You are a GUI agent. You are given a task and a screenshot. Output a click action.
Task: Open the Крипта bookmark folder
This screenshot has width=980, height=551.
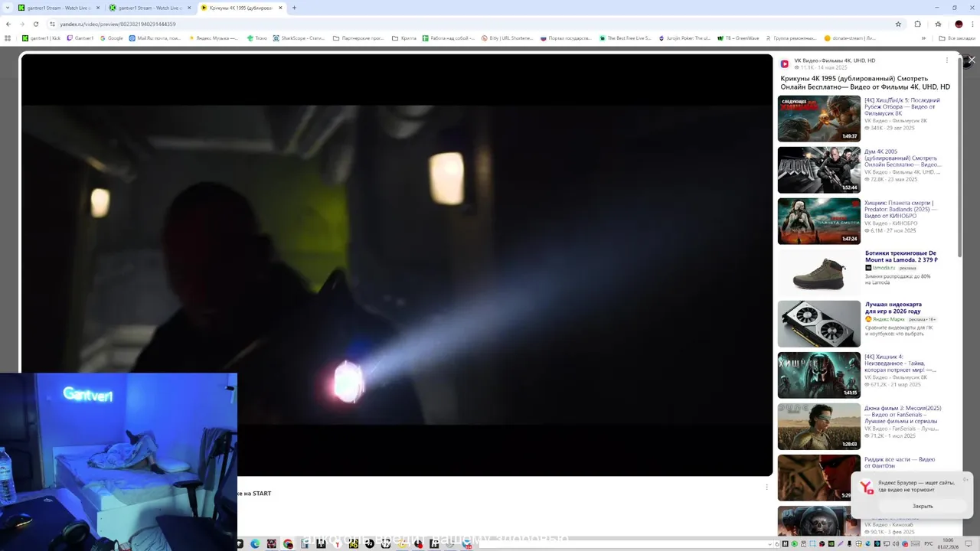point(404,37)
